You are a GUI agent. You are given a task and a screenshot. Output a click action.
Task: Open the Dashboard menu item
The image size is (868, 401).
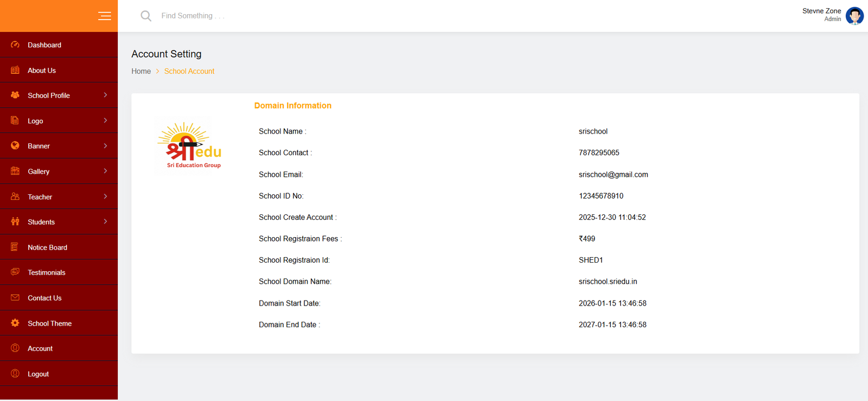pos(59,45)
